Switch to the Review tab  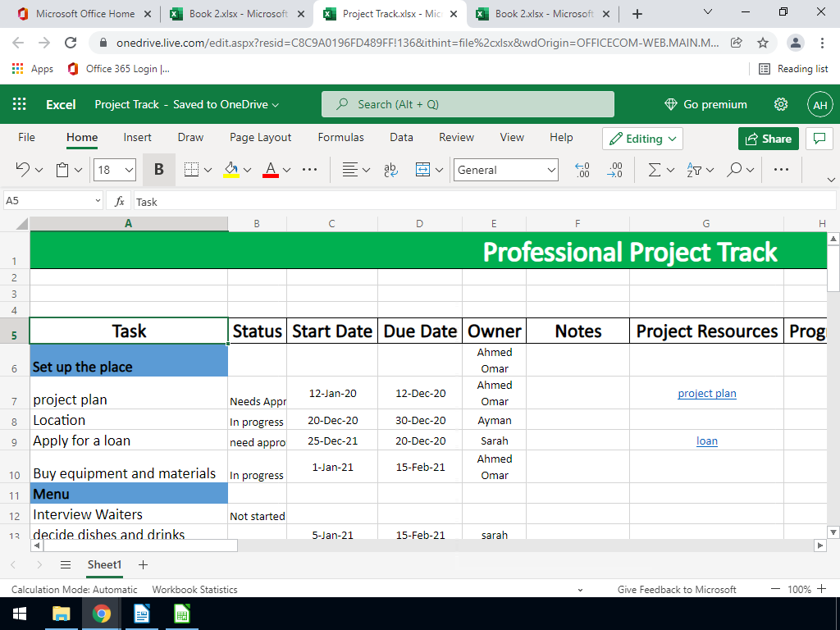456,138
